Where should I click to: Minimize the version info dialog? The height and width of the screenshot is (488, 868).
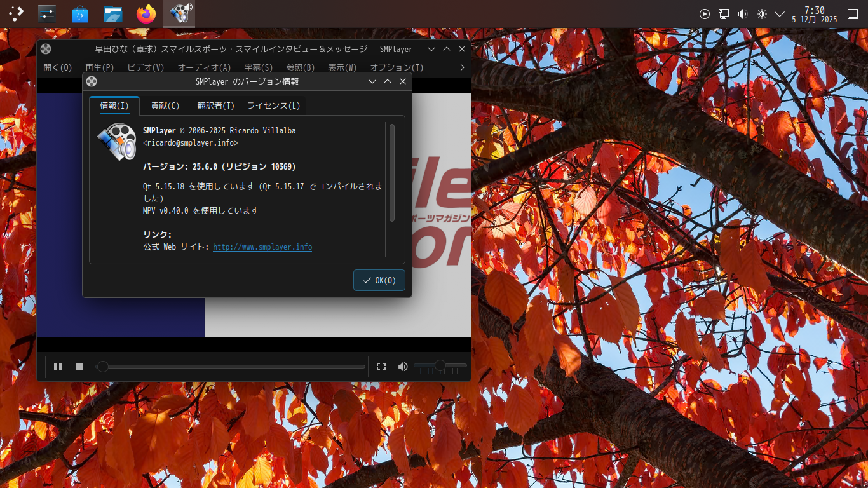372,81
